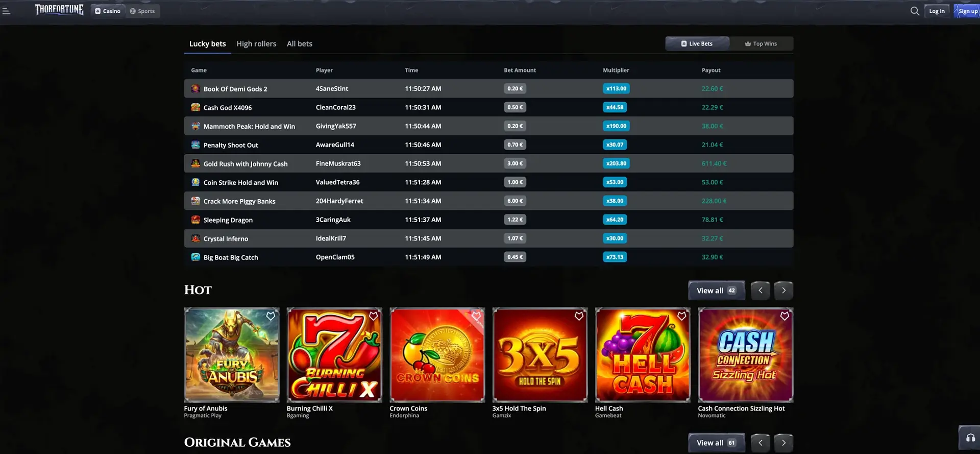
Task: Open the Penalty Shoot Out game link
Action: (x=231, y=145)
